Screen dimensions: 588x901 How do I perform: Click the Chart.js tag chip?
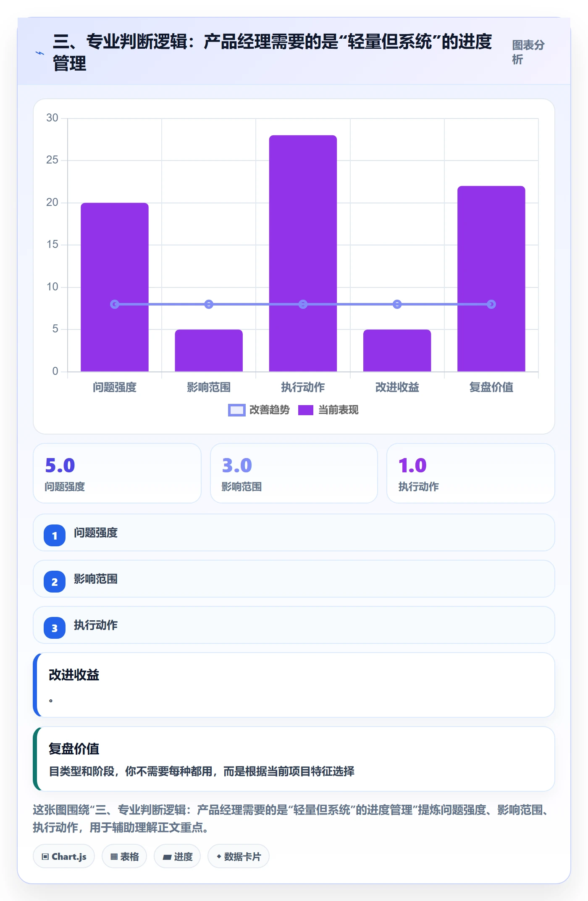pyautogui.click(x=64, y=856)
